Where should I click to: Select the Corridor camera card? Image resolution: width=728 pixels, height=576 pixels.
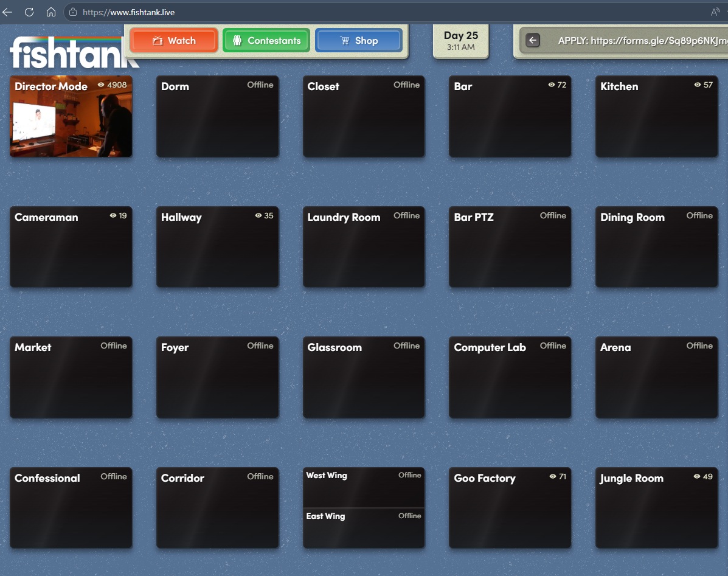217,508
